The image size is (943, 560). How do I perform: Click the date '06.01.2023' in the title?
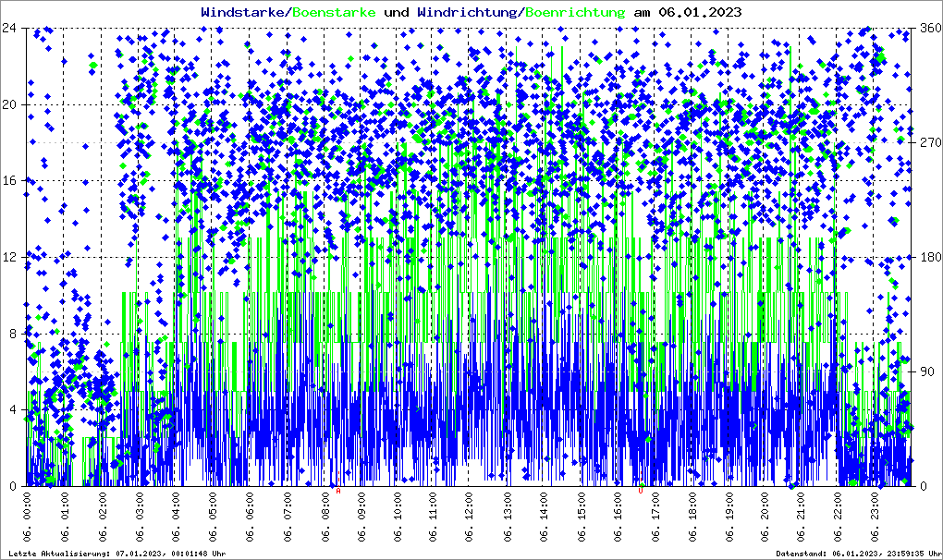point(700,12)
